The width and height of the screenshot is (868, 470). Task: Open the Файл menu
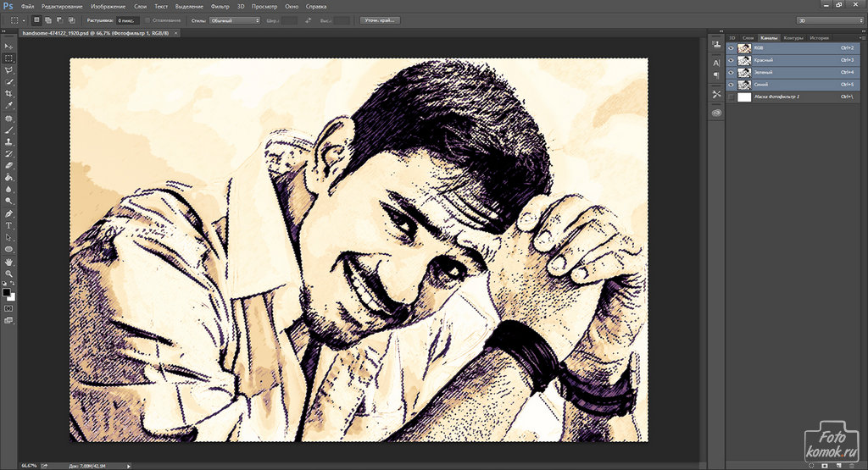[x=27, y=7]
